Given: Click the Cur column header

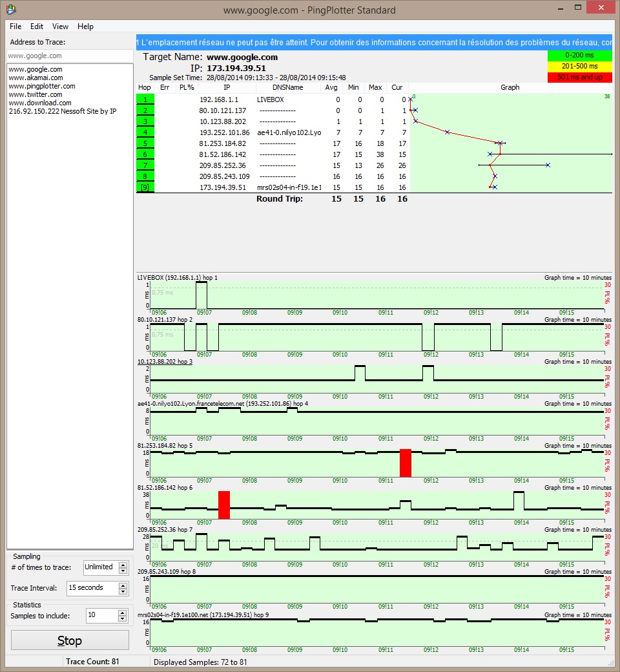Looking at the screenshot, I should (x=397, y=87).
